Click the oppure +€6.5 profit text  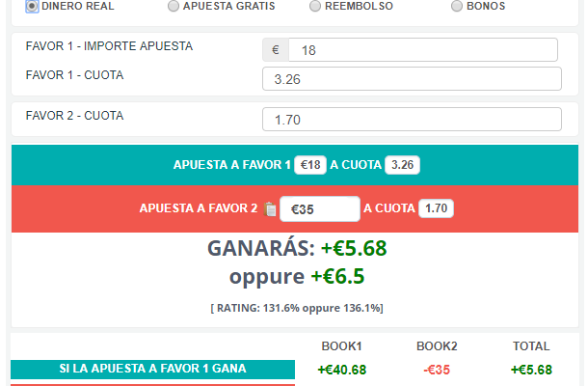coord(297,276)
